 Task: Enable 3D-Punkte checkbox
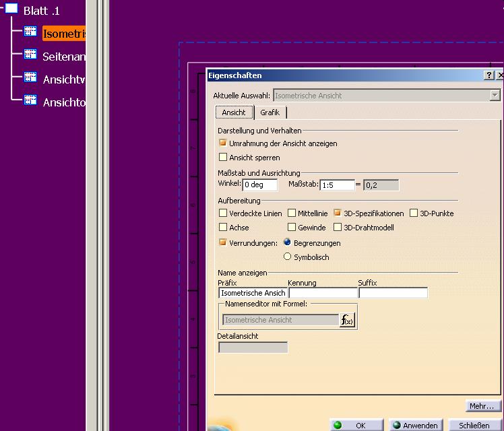coord(414,213)
